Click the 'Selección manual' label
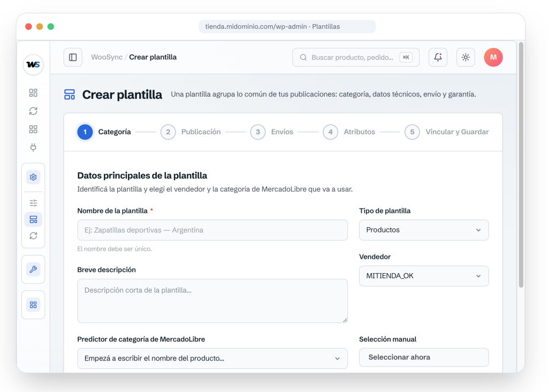This screenshot has width=548, height=392. 388,339
